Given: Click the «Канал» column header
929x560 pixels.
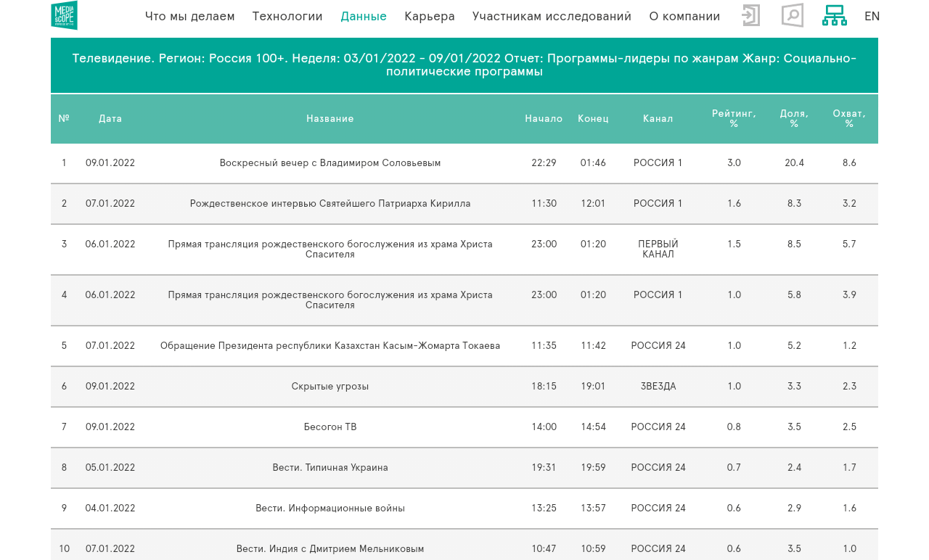Looking at the screenshot, I should [x=658, y=119].
